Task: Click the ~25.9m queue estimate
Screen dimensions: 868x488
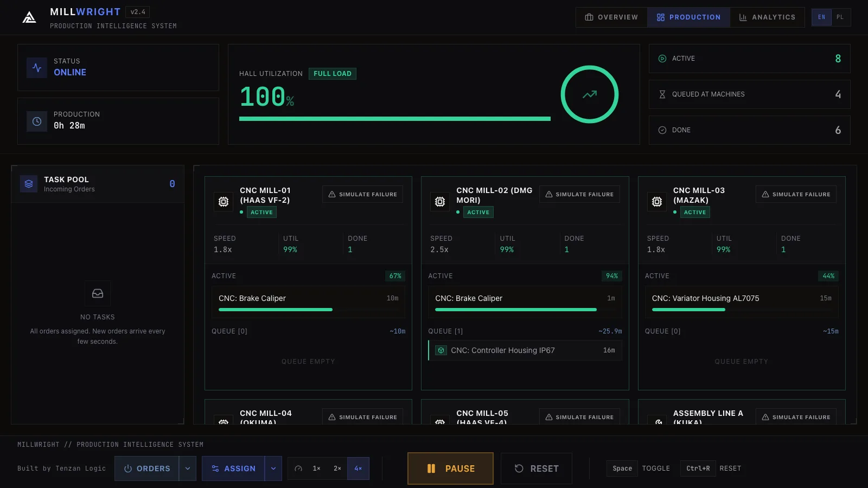Action: tap(610, 331)
